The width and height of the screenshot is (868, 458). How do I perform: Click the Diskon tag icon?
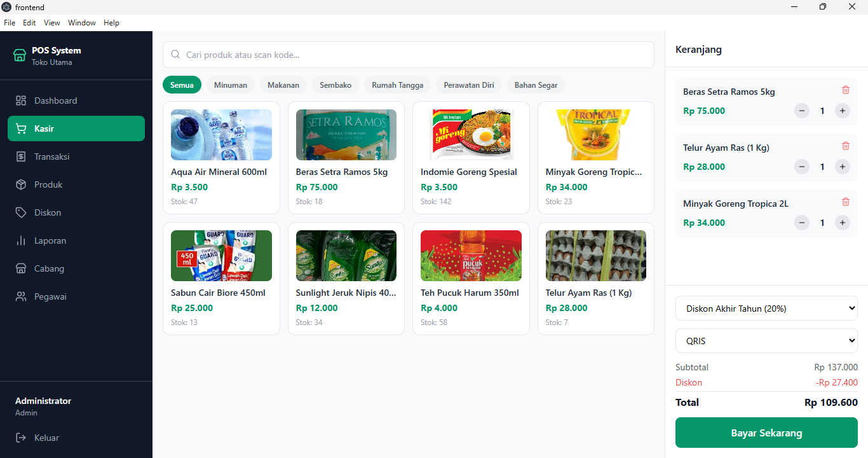(x=21, y=212)
